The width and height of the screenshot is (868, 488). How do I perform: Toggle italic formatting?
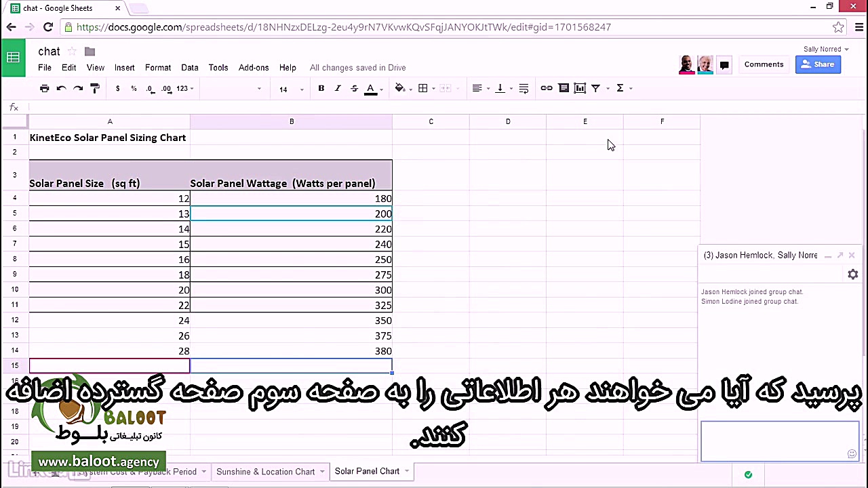337,88
